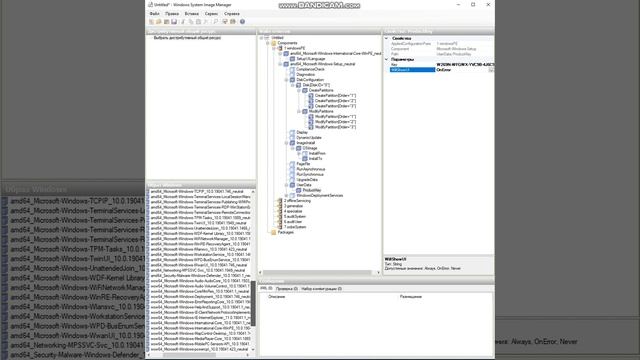The height and width of the screenshot is (360, 640).
Task: Click the Save Answer File disk icon
Action: (x=174, y=22)
